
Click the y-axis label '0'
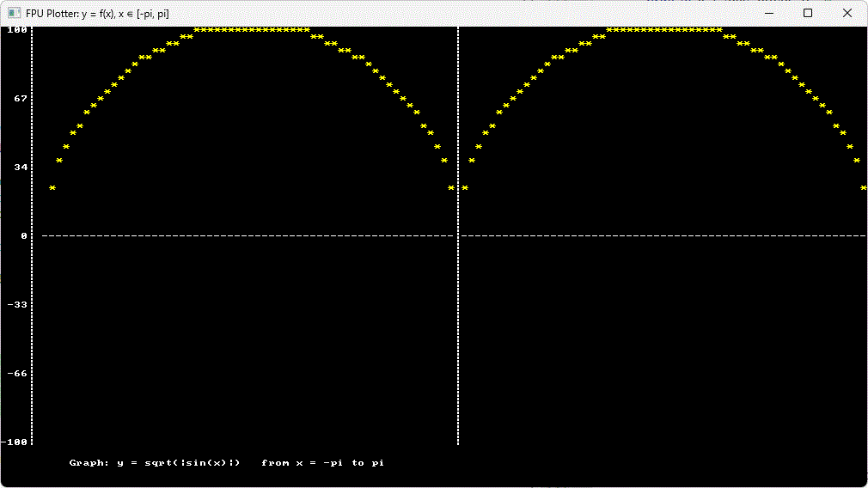tap(24, 235)
